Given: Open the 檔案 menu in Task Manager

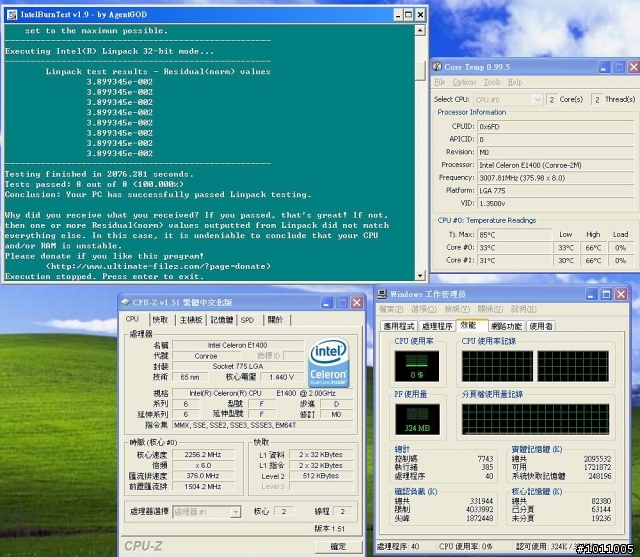Looking at the screenshot, I should (391, 309).
